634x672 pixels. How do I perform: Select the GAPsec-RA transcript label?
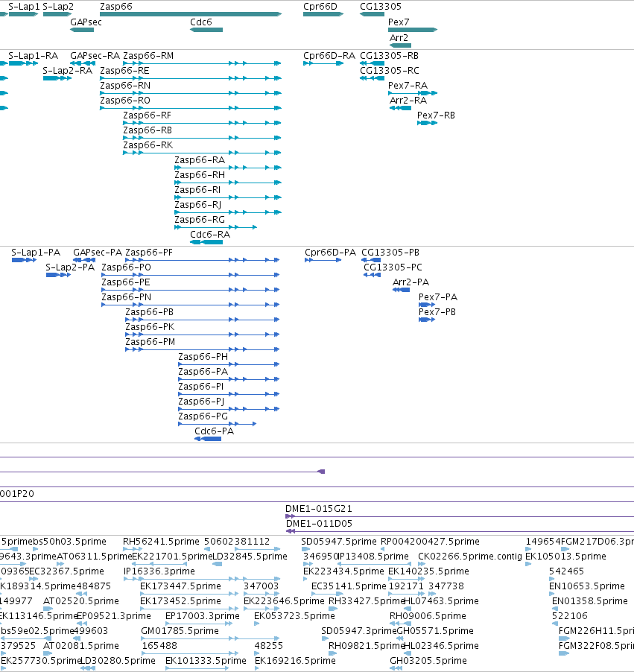coord(95,56)
